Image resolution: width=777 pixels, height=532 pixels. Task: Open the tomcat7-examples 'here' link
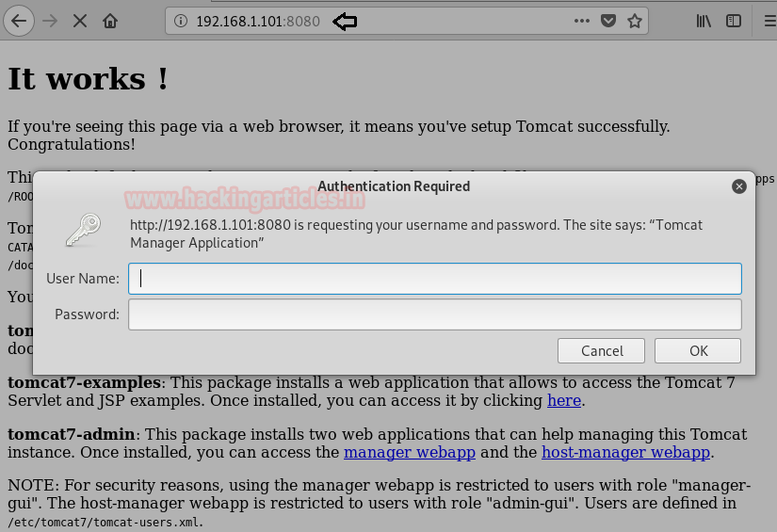click(x=564, y=400)
